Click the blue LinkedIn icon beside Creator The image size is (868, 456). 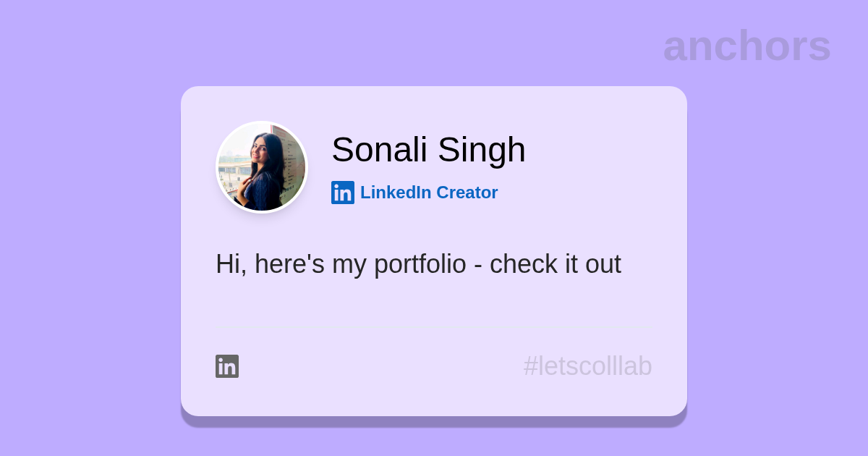tap(343, 193)
